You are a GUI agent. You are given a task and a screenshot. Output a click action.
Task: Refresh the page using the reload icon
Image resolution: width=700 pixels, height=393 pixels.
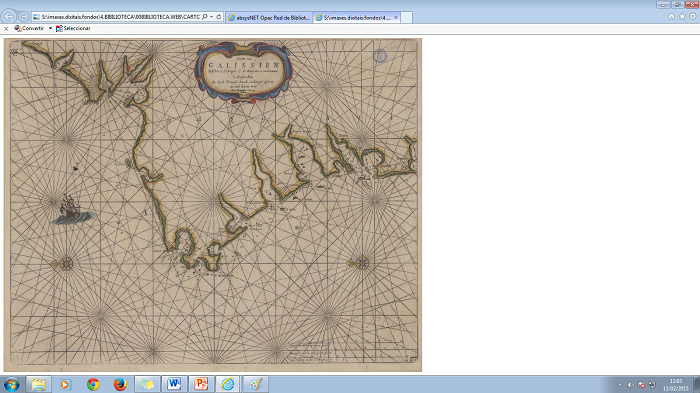219,17
